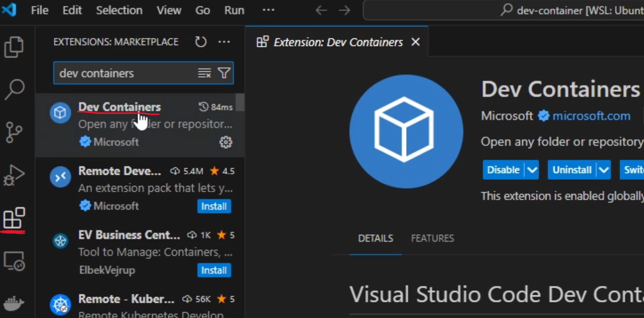Viewport: 644px width, 318px height.
Task: Expand the Uninstall button dropdown arrow
Action: coord(604,170)
